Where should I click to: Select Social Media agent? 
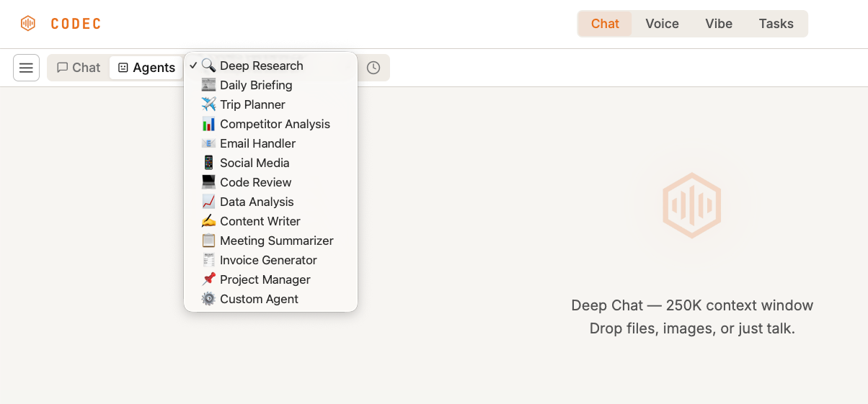coord(270,163)
